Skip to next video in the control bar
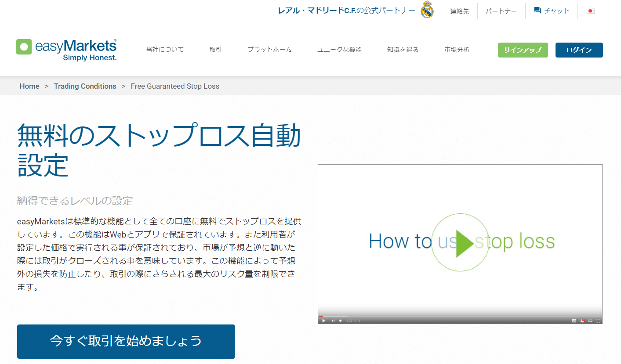The width and height of the screenshot is (621, 364). (333, 321)
